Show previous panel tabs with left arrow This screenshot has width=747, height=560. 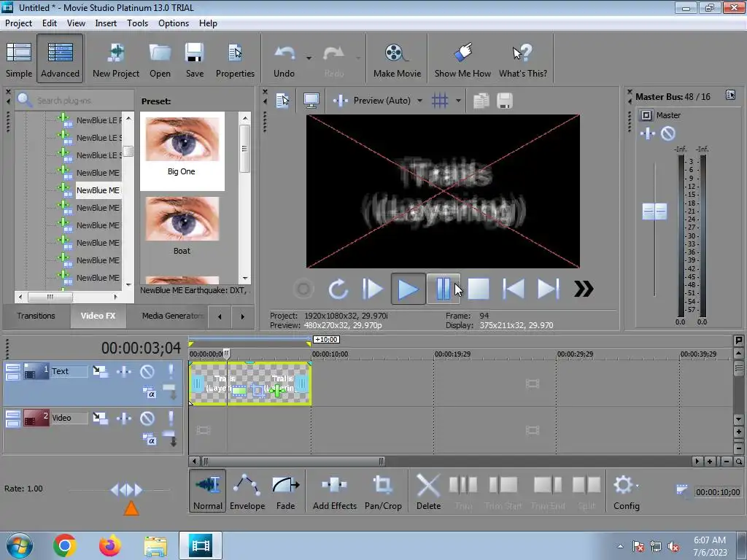pyautogui.click(x=220, y=316)
